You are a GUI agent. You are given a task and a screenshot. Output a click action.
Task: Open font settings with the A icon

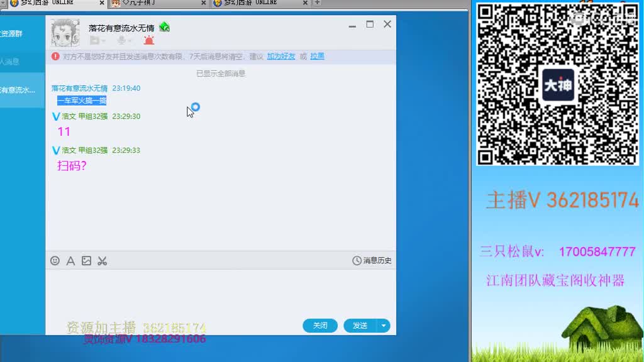click(x=70, y=260)
